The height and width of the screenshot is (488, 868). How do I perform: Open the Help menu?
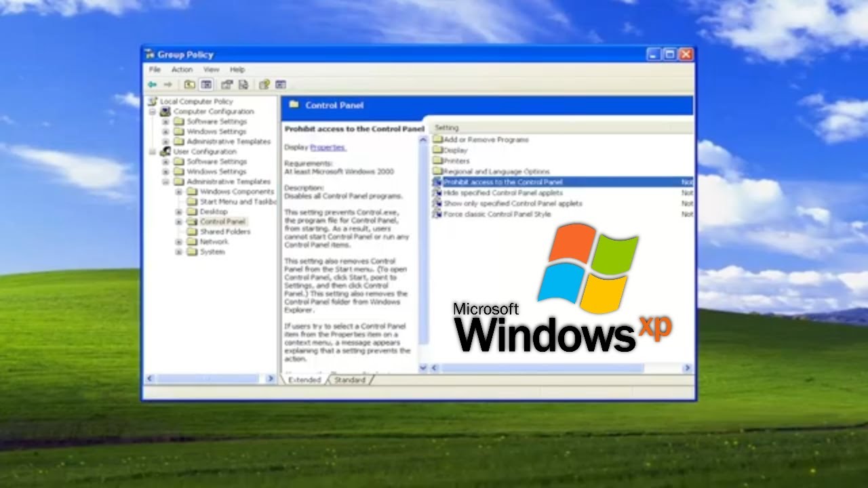click(x=237, y=70)
